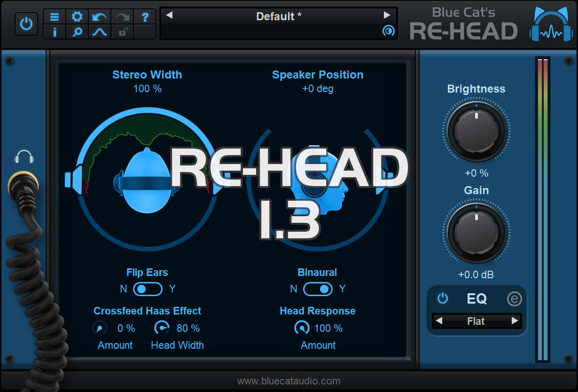Open the EQ editor 'e' icon
Image resolution: width=578 pixels, height=392 pixels.
515,298
